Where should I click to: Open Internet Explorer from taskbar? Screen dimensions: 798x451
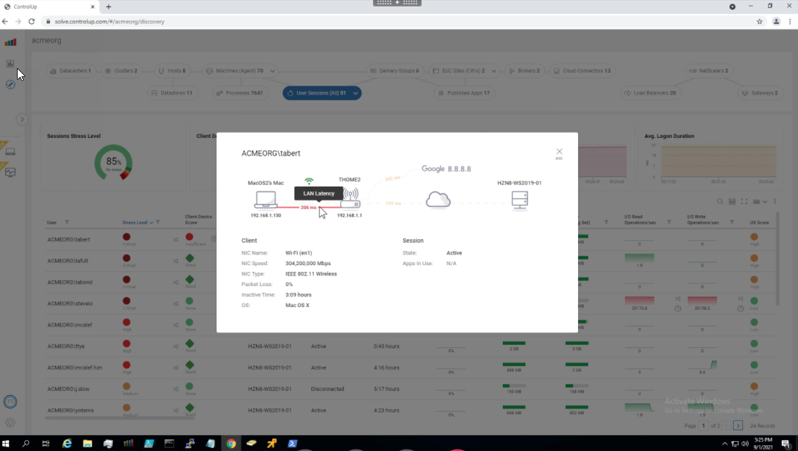[67, 443]
